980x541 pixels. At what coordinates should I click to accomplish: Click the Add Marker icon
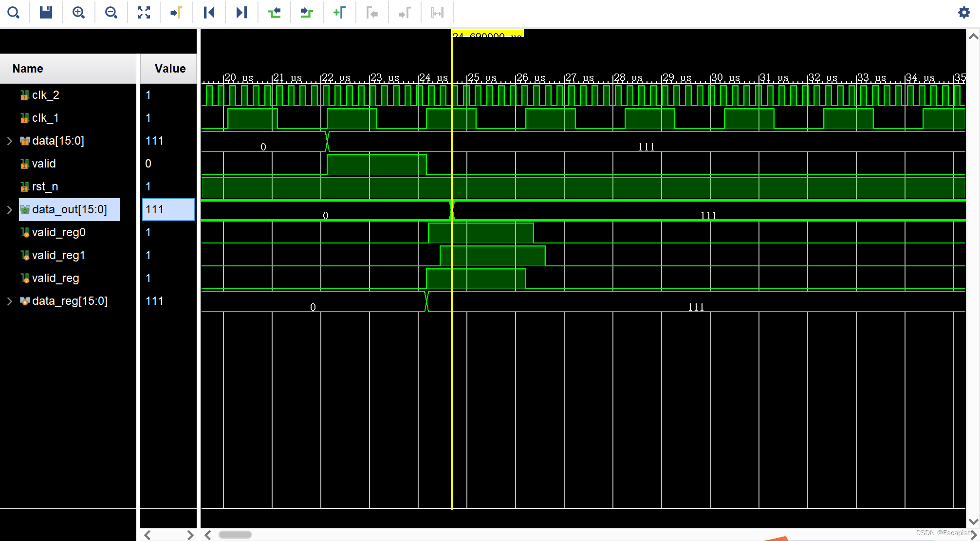(339, 13)
